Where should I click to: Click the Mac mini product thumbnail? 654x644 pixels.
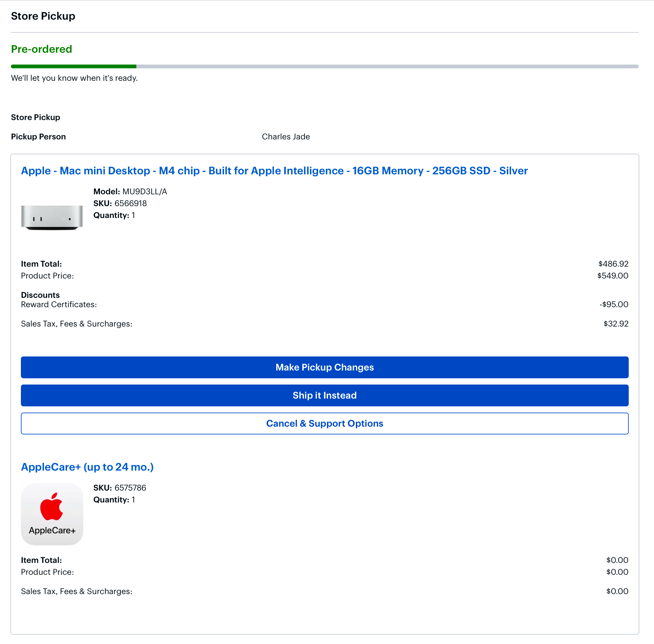click(x=52, y=217)
